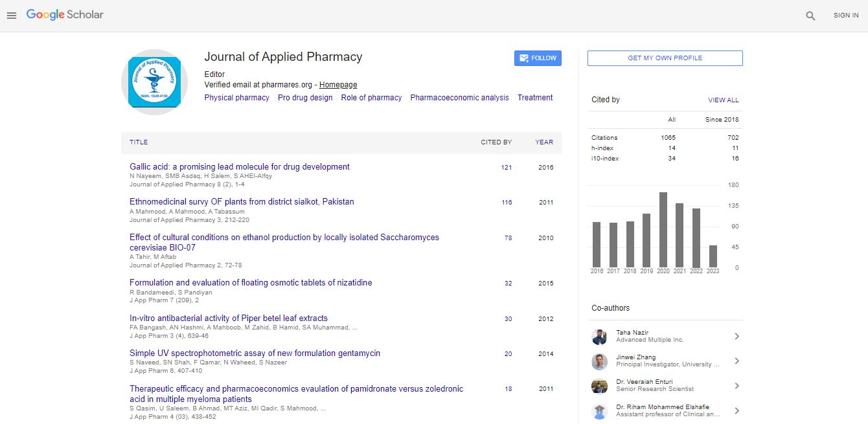Viewport: 868px width, 424px height.
Task: Follow this profile with FOLLOW button
Action: coord(538,58)
